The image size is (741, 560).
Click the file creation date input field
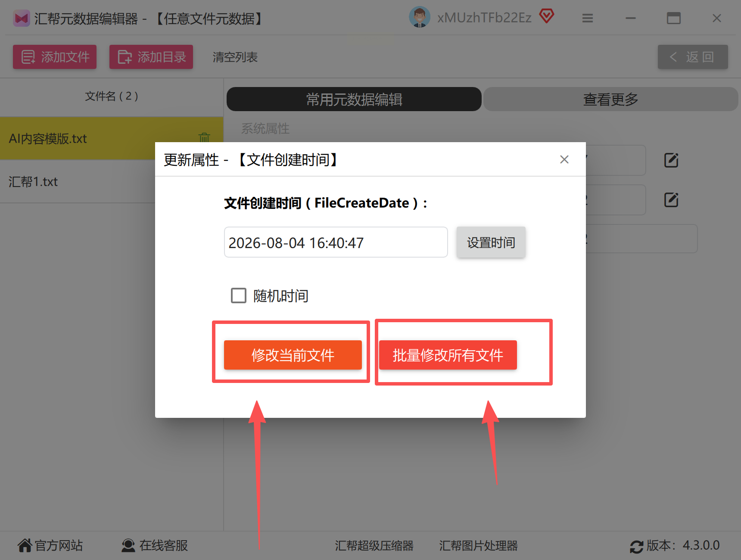tap(336, 243)
